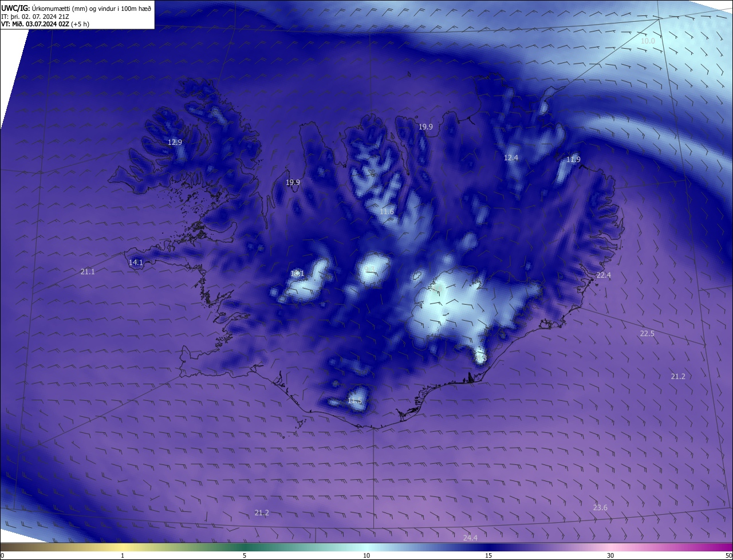Click the map title 'UWC/IG: Úrkomumætti (mm) og vindur'
Viewport: 733px width, 560px height.
click(76, 8)
